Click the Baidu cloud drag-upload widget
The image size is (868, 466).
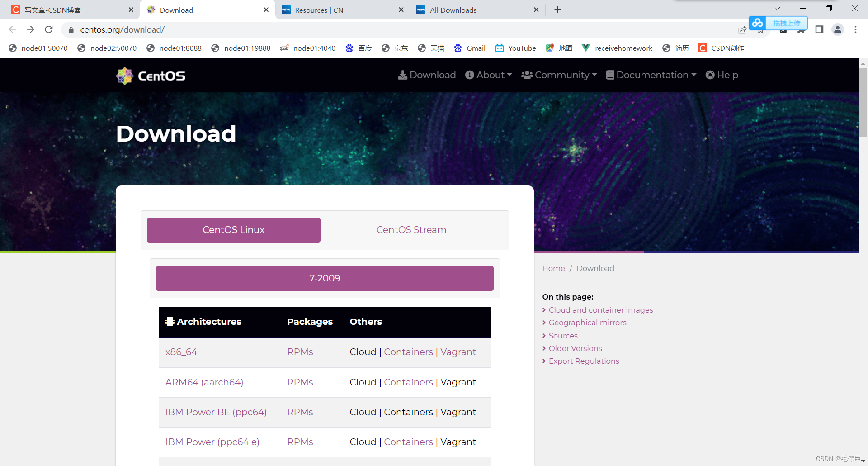[778, 23]
